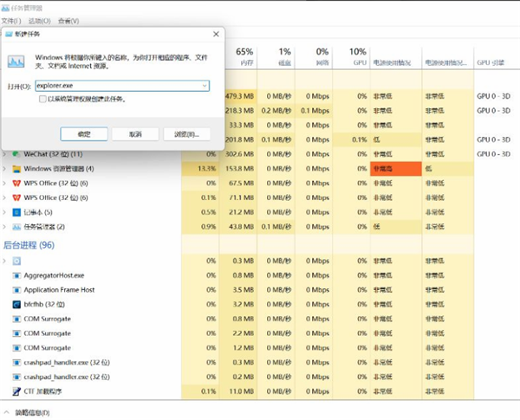The height and width of the screenshot is (420, 520).
Task: Sort by the 65% 内存 column header
Action: click(244, 57)
